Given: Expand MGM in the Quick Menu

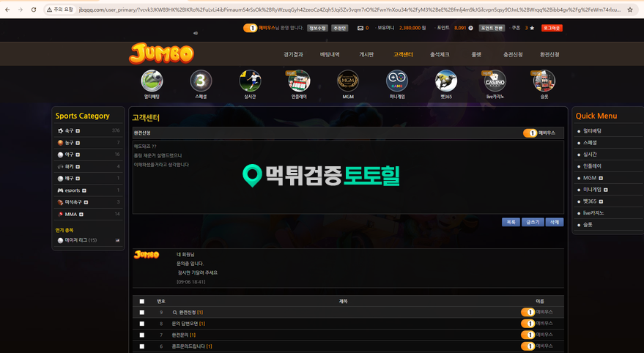Looking at the screenshot, I should coord(601,178).
